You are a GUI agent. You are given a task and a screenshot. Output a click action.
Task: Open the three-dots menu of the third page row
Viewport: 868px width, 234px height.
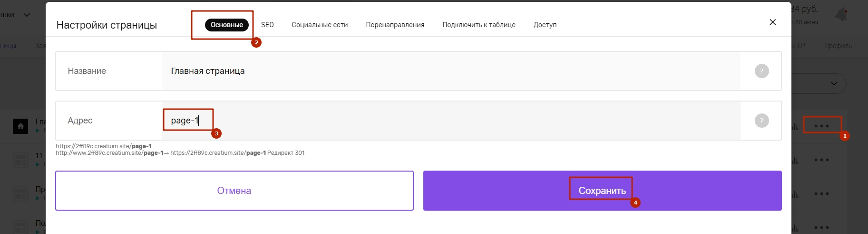pyautogui.click(x=821, y=193)
